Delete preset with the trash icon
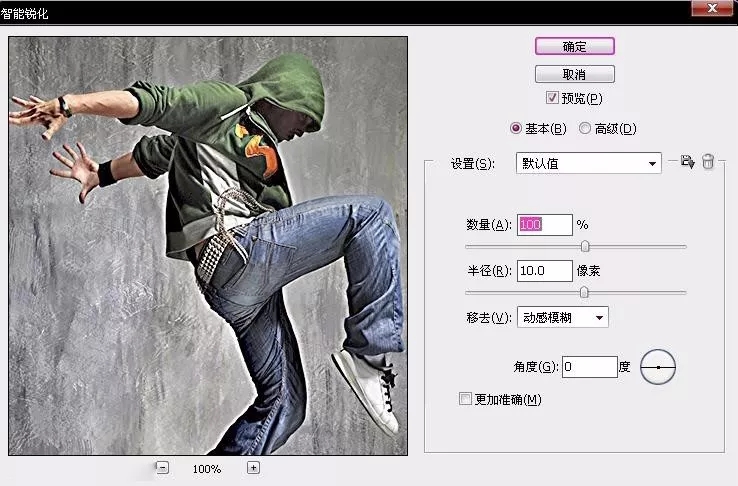Image resolution: width=738 pixels, height=486 pixels. pyautogui.click(x=708, y=161)
